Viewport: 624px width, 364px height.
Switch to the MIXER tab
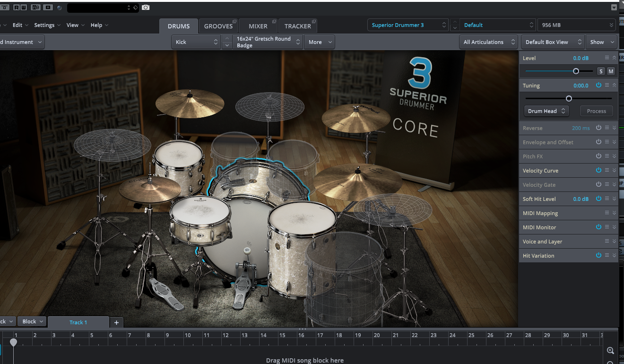[x=258, y=26]
